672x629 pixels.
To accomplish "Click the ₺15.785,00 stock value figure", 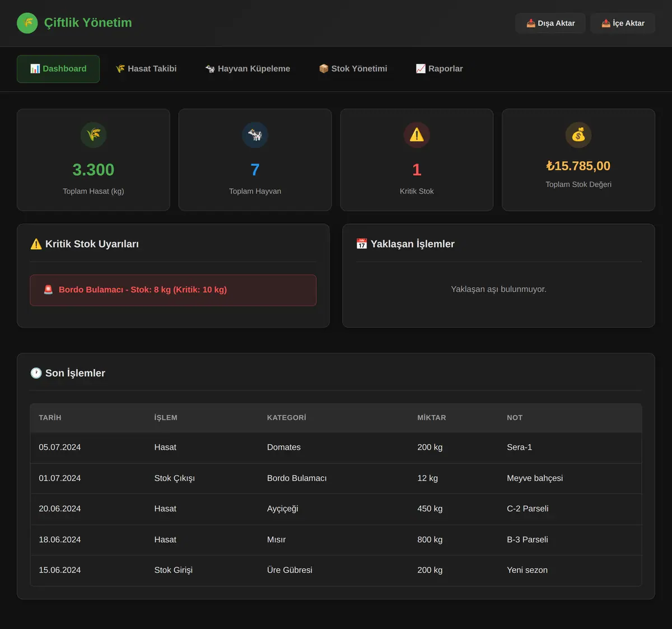I will click(x=578, y=166).
